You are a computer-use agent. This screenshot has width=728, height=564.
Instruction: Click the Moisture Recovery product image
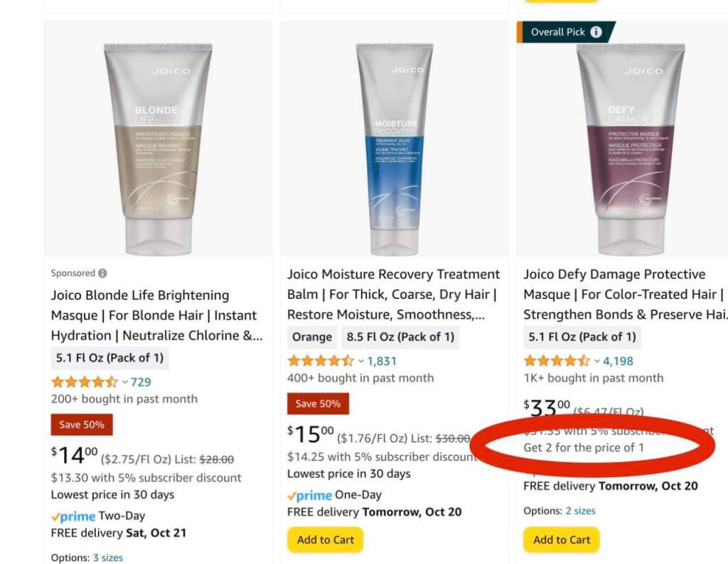(394, 139)
